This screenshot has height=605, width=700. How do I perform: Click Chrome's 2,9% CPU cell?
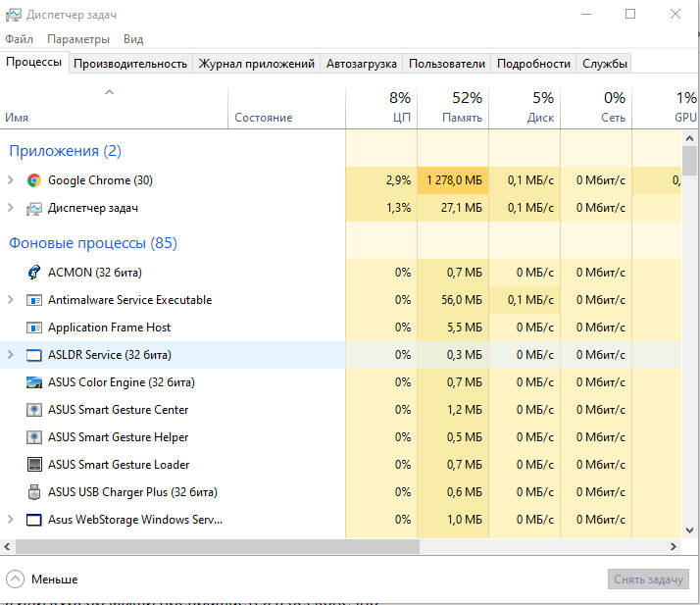(x=381, y=180)
